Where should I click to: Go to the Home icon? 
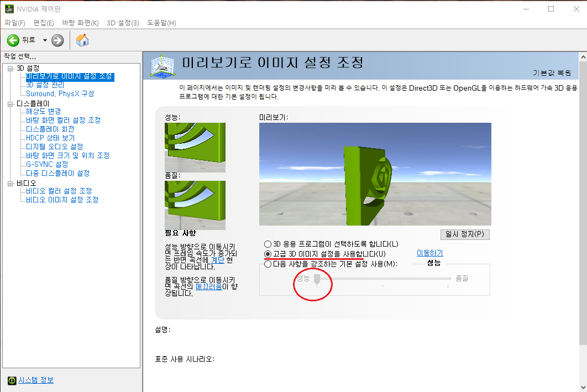tap(82, 40)
